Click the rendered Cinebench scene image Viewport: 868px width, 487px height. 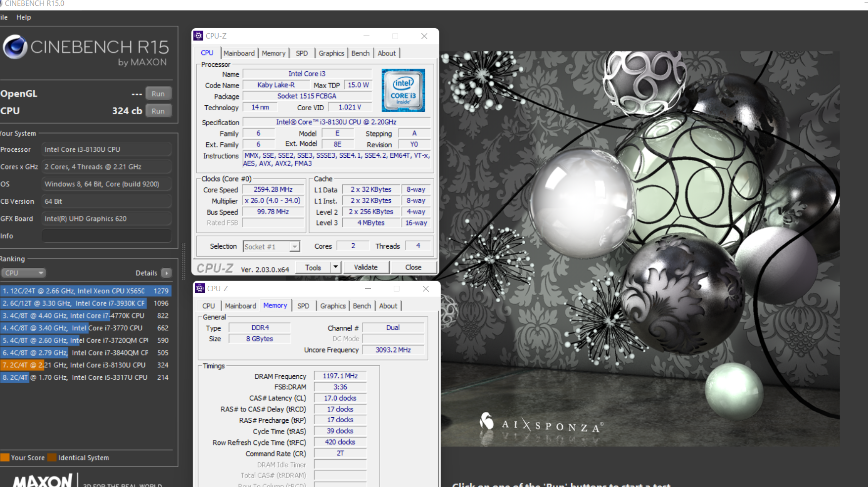click(640, 249)
